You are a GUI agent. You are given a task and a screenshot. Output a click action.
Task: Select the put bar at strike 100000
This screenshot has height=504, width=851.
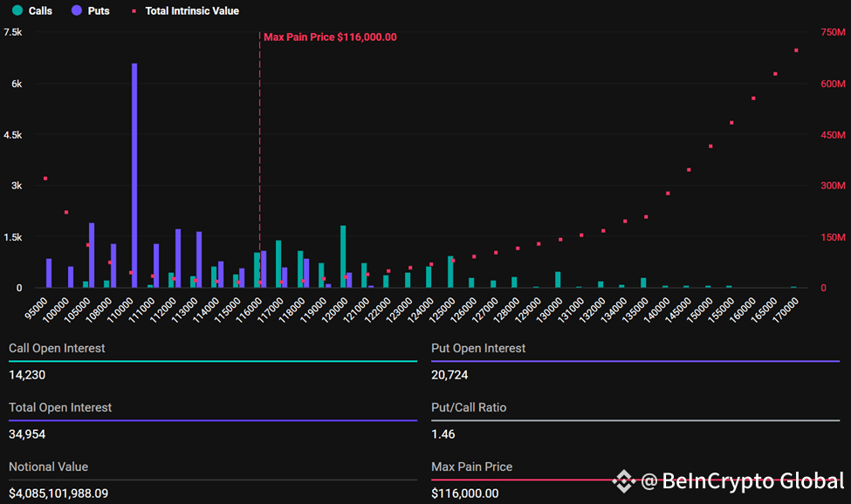click(x=71, y=277)
